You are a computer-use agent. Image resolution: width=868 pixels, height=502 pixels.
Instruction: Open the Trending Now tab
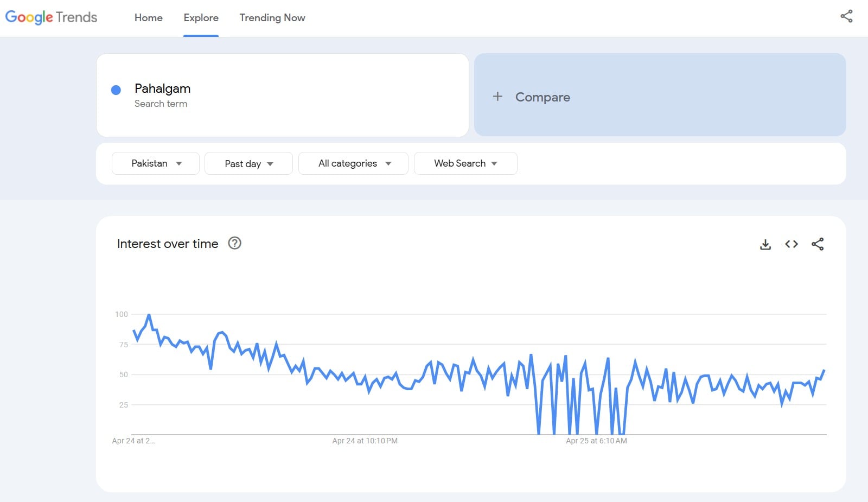(272, 17)
